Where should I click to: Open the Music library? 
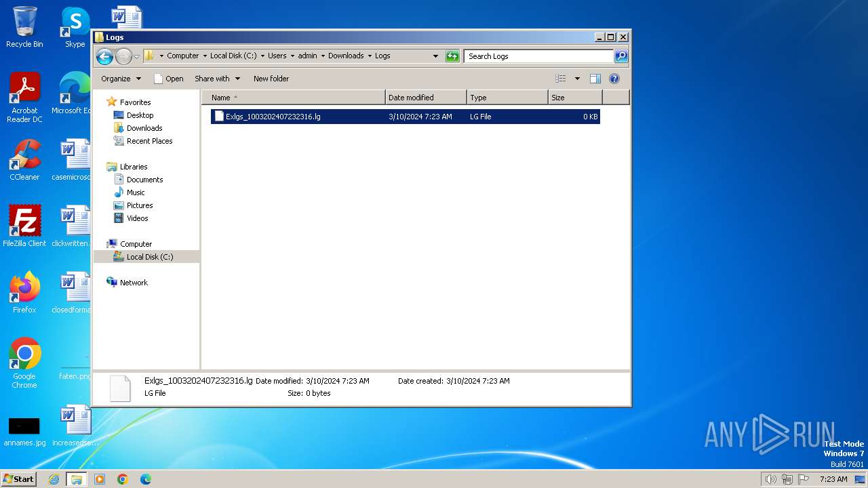pos(136,192)
